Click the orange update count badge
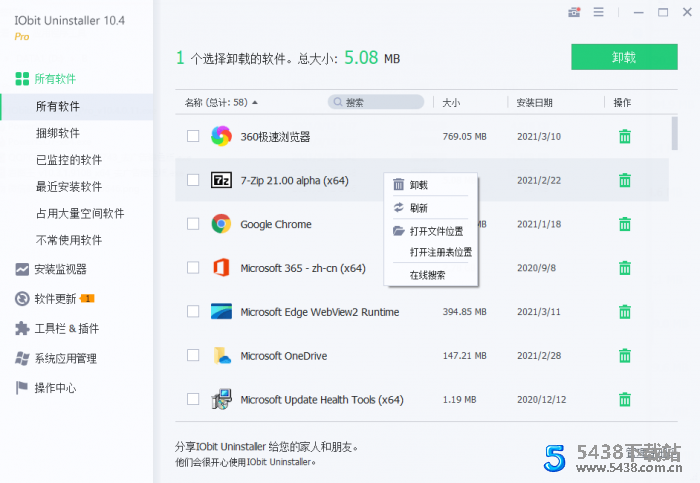 88,298
